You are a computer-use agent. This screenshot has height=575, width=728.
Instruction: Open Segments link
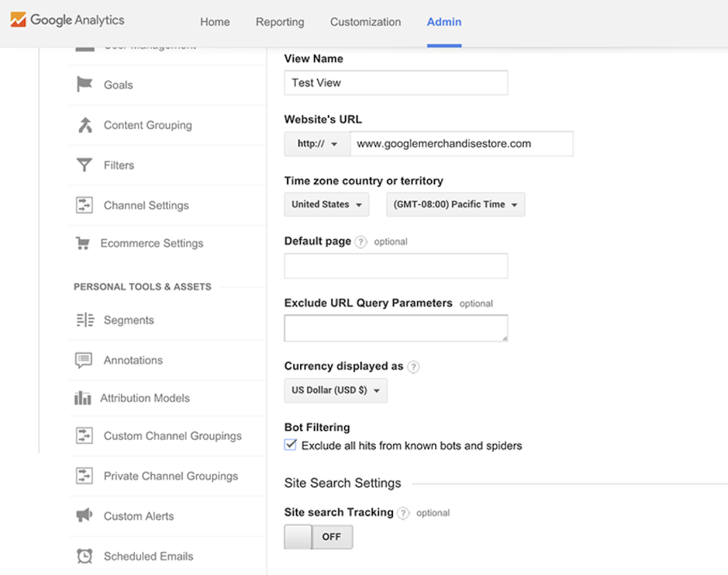(x=129, y=320)
